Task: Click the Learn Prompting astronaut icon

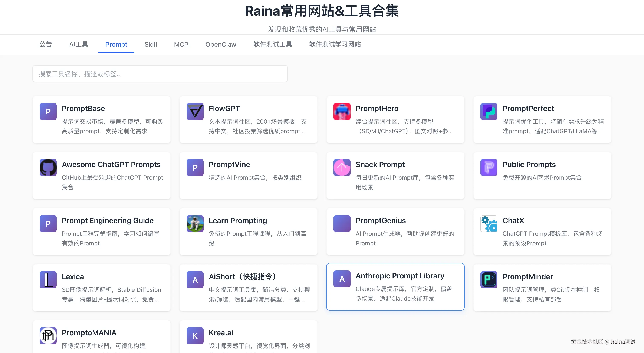Action: coord(195,223)
